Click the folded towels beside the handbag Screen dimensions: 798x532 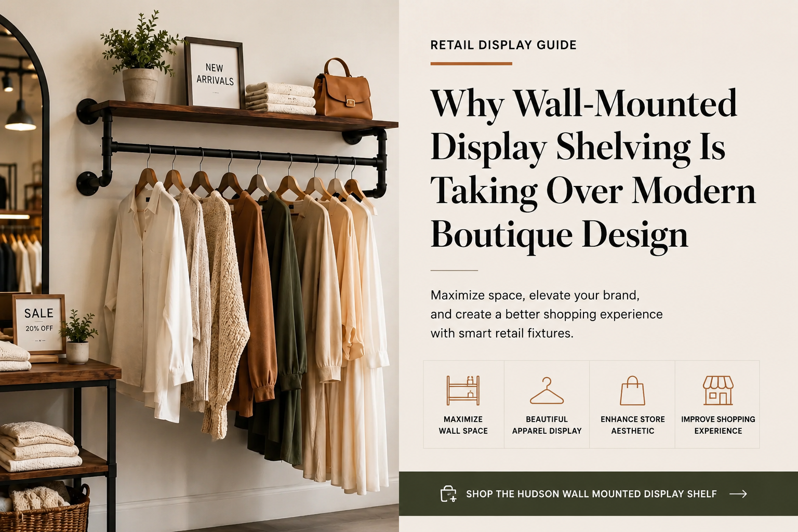[281, 98]
